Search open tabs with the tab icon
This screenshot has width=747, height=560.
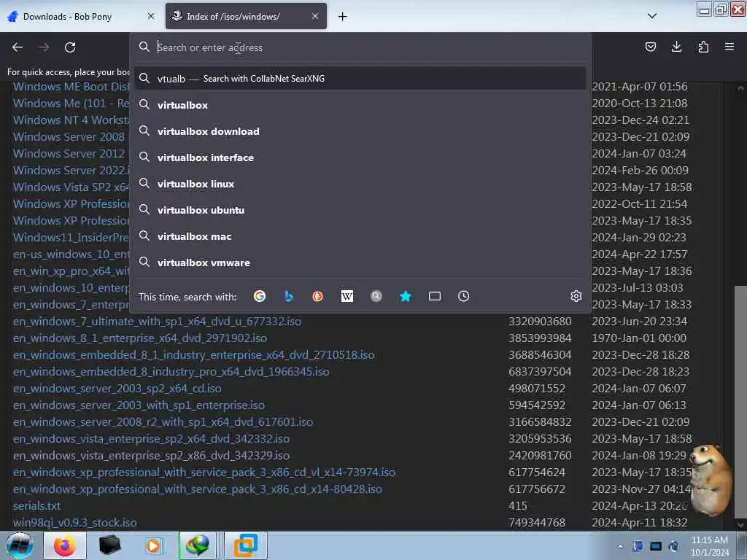pyautogui.click(x=435, y=296)
